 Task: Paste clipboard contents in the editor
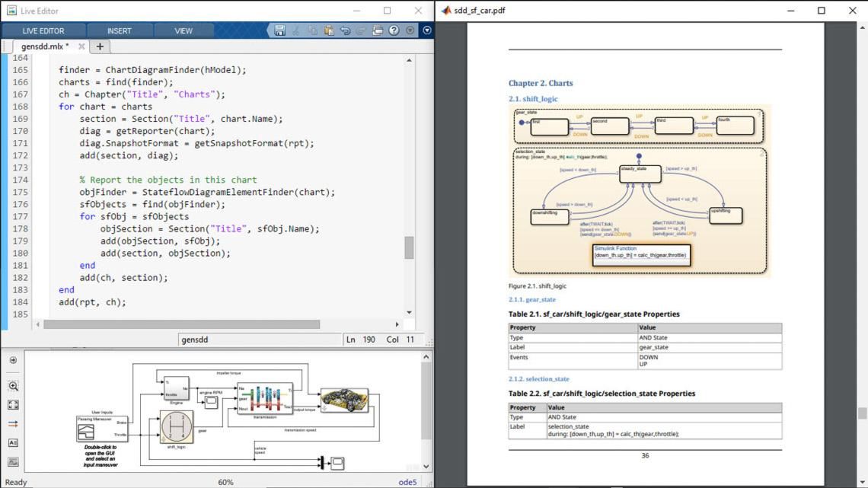[x=330, y=30]
